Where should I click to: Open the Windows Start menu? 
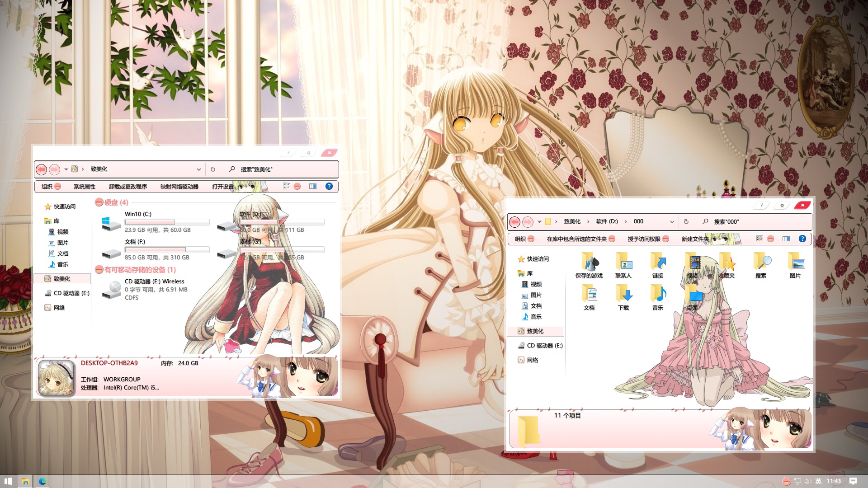[x=8, y=481]
